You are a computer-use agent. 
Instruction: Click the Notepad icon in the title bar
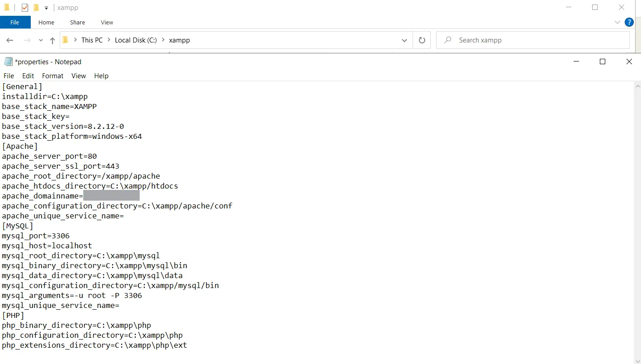click(x=8, y=62)
